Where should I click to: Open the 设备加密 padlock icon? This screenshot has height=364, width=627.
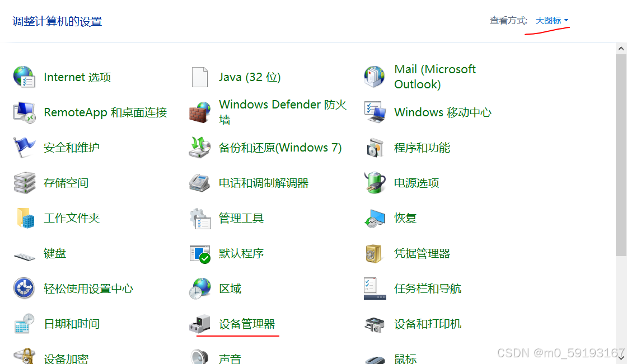pyautogui.click(x=24, y=356)
